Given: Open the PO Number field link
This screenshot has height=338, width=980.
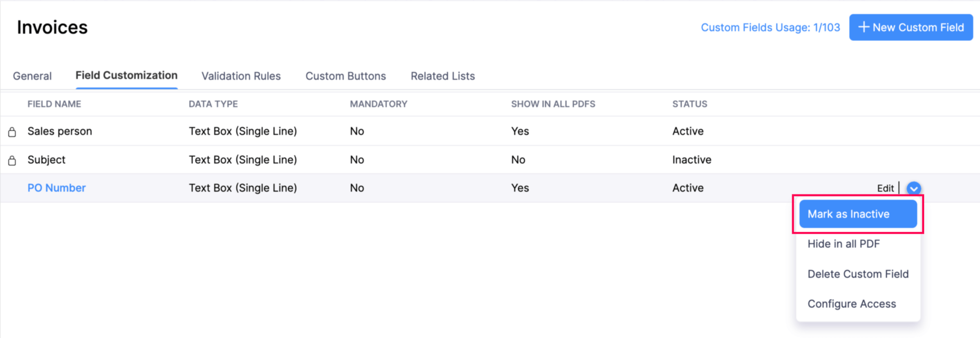Looking at the screenshot, I should (56, 188).
